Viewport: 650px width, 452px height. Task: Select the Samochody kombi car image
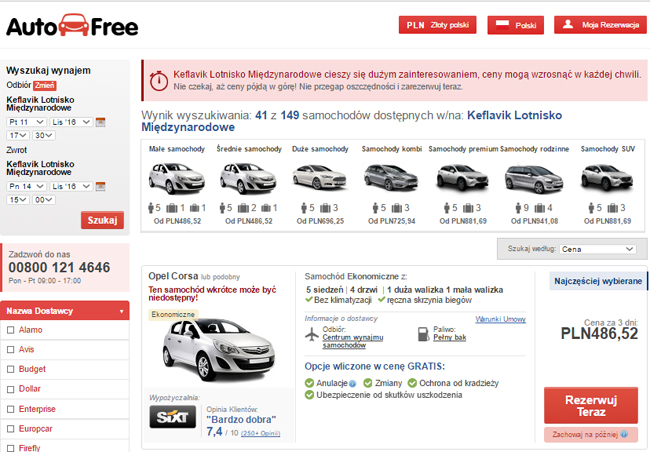[x=391, y=177]
